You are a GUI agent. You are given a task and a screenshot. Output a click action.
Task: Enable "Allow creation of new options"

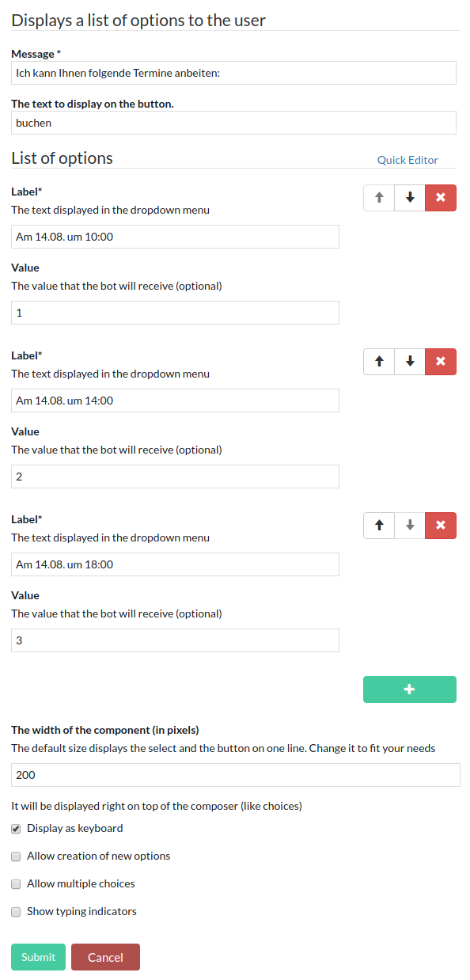pyautogui.click(x=16, y=856)
